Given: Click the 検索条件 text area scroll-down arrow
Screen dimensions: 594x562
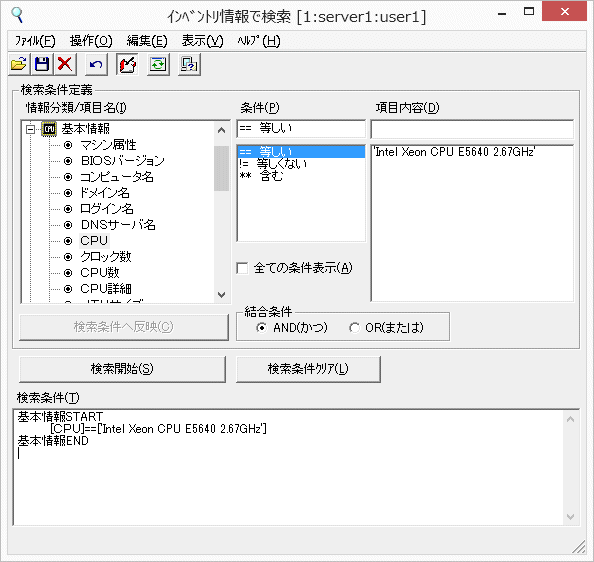Looking at the screenshot, I should [571, 517].
